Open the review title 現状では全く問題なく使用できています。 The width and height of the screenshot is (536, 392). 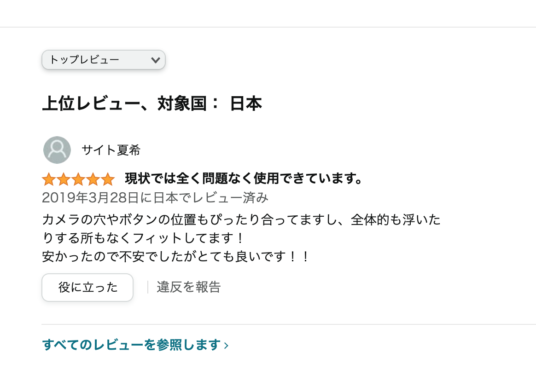click(x=244, y=178)
